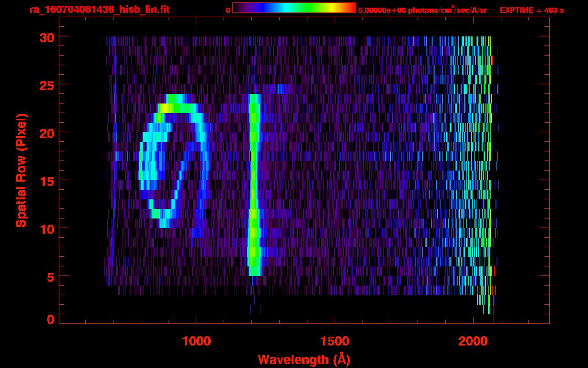Click the file name ra_160704081436_hisb_lin.fit
This screenshot has height=368, width=588.
click(99, 10)
